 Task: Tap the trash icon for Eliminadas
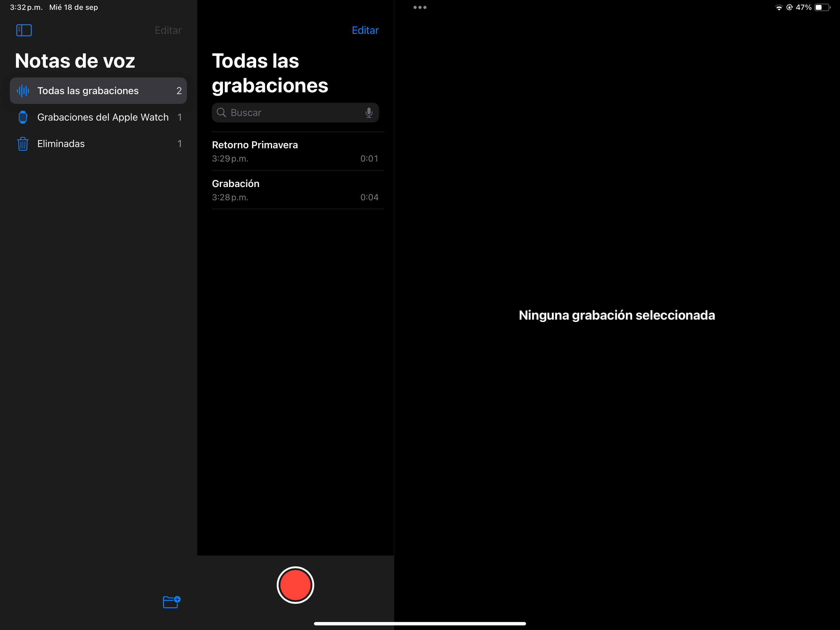coord(23,144)
